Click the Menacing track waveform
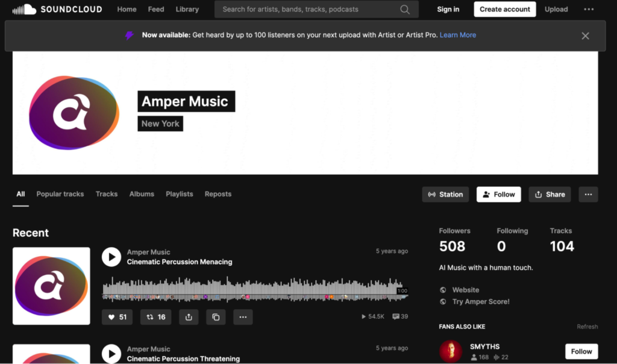 pos(255,289)
